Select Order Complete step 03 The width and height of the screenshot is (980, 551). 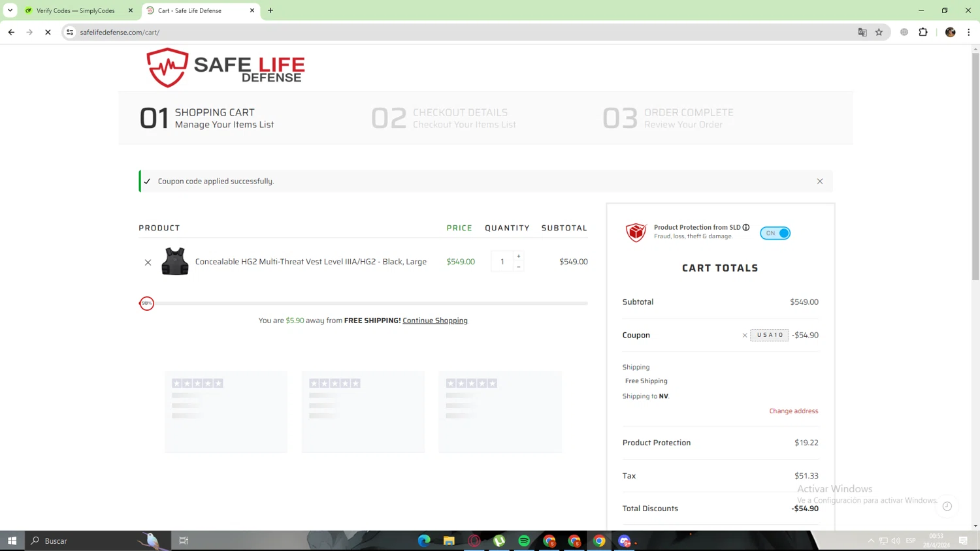pyautogui.click(x=668, y=118)
